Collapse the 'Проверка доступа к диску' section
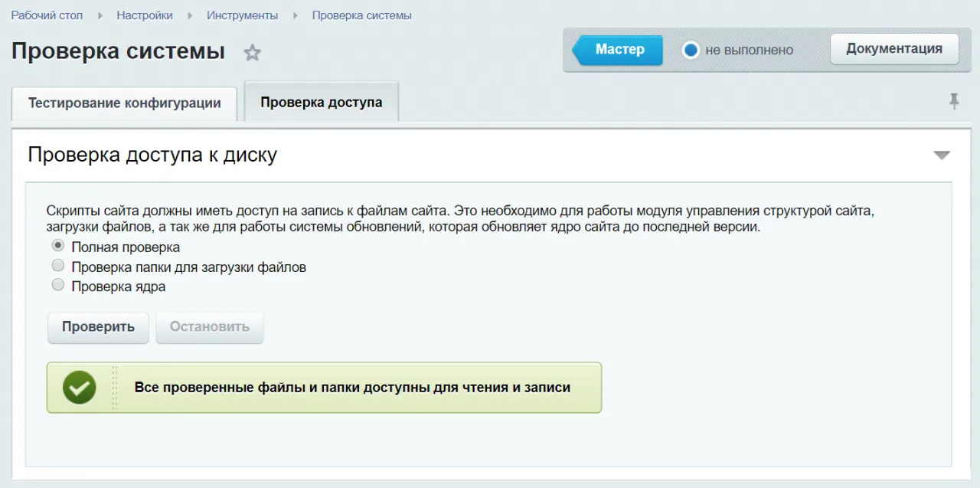The width and height of the screenshot is (980, 488). click(941, 154)
